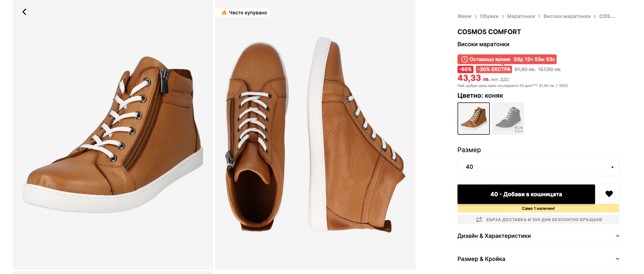The width and height of the screenshot is (644, 274).
Task: Open the COSMOS COMFORT brand link
Action: click(x=489, y=32)
